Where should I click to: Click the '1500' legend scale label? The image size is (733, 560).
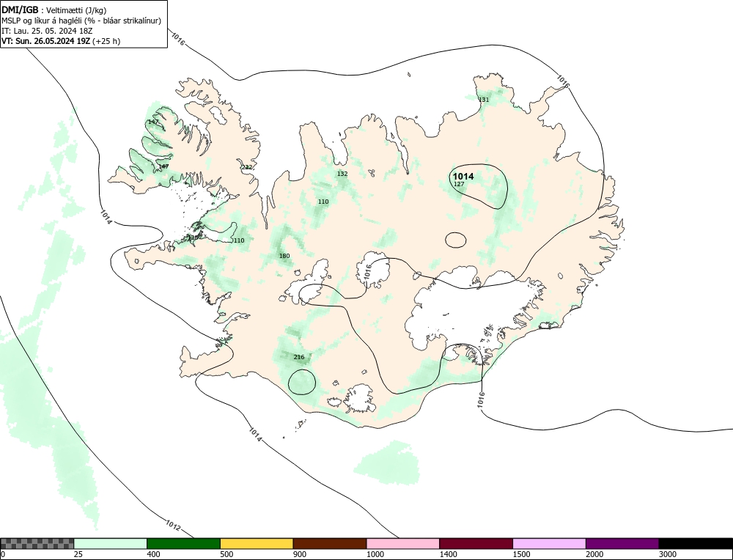pyautogui.click(x=521, y=554)
